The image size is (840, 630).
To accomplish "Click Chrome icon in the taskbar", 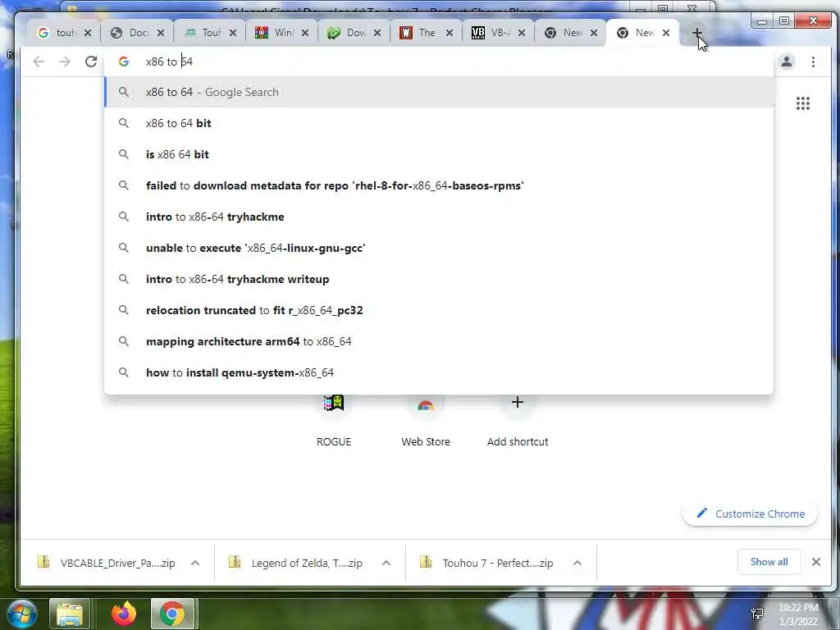I will click(172, 614).
